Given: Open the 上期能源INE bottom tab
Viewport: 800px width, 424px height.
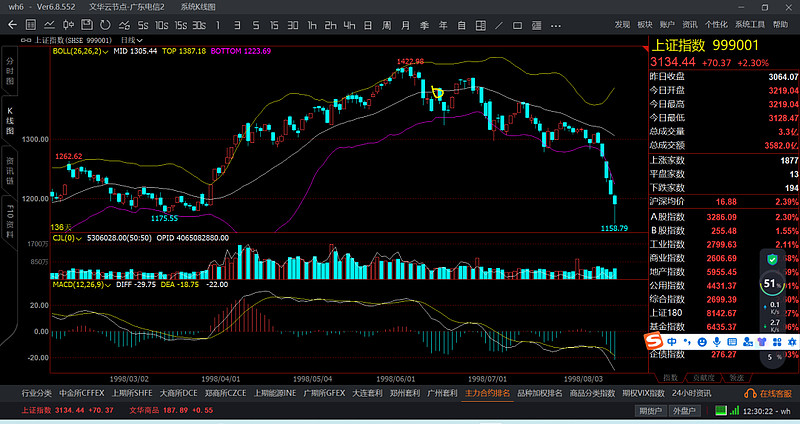Looking at the screenshot, I should 275,393.
